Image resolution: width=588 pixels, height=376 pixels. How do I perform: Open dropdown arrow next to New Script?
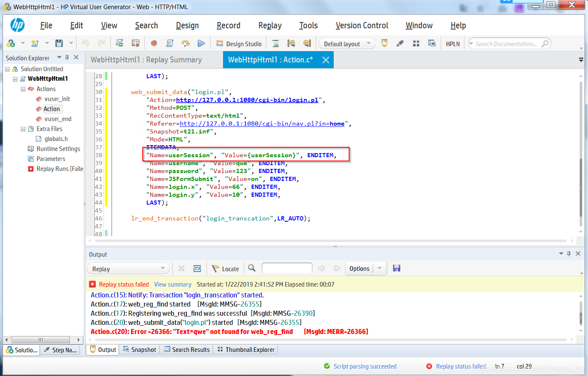click(47, 43)
